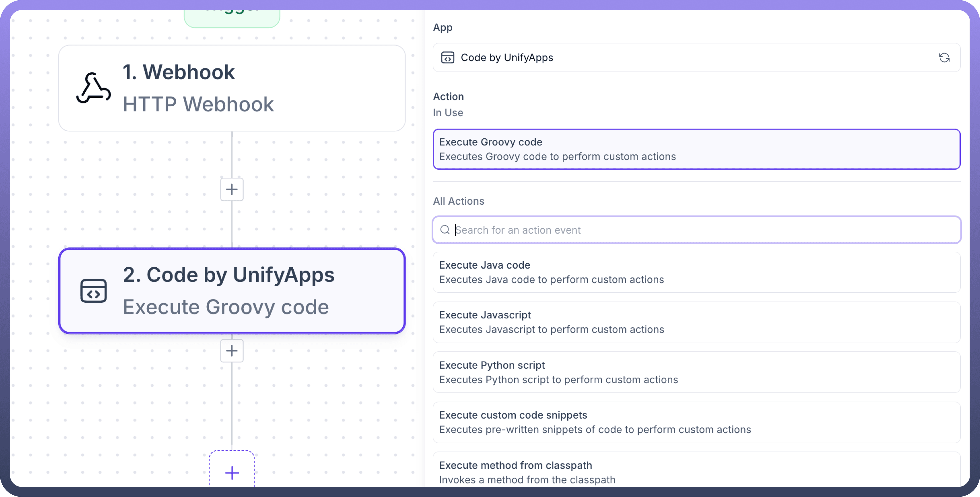Open the Code by UnifyApps app selector
The image size is (980, 497).
[x=685, y=57]
